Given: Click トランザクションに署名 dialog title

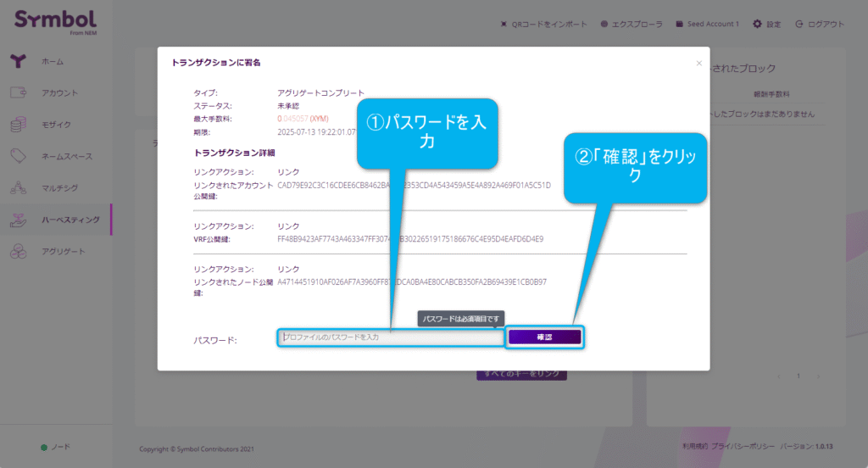Looking at the screenshot, I should (216, 63).
